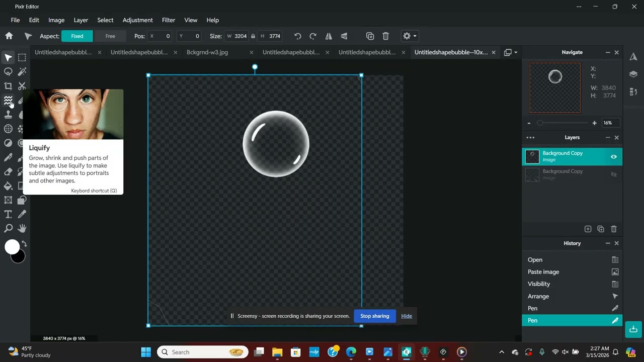This screenshot has width=644, height=362.
Task: Duplicate layer icon in Layers panel footer
Action: click(x=601, y=229)
